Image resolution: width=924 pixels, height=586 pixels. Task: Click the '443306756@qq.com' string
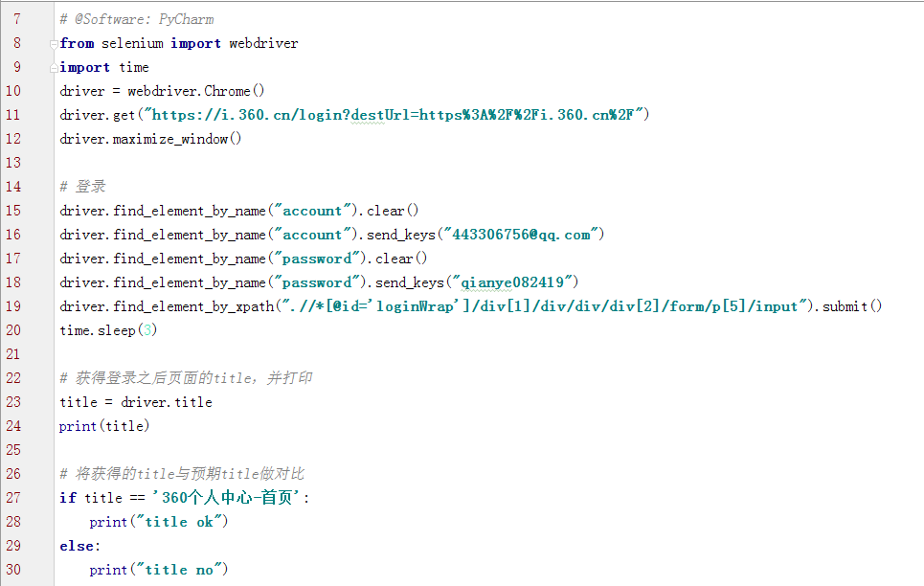tap(521, 235)
